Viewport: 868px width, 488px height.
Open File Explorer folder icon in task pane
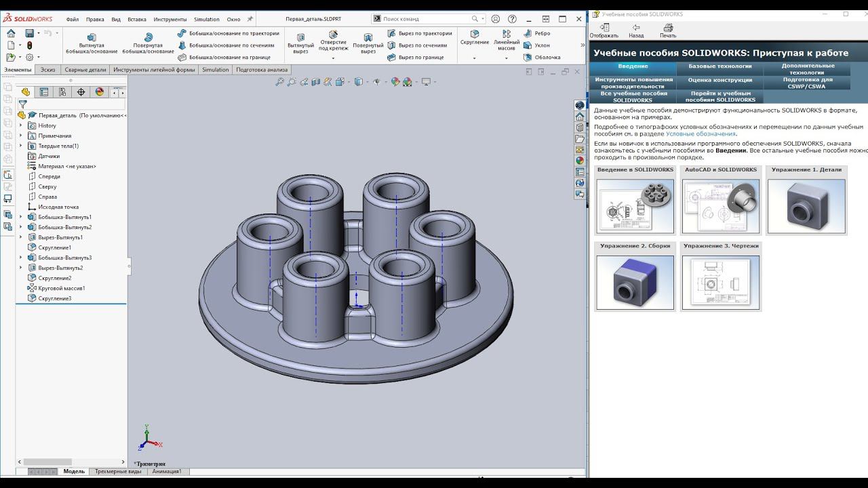580,138
